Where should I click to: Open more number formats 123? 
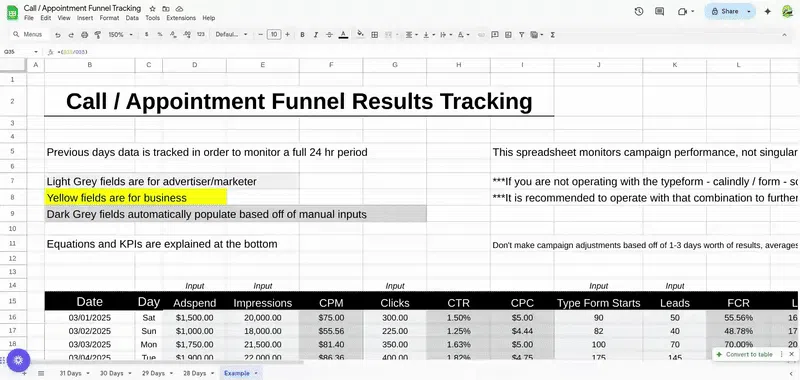(x=201, y=35)
